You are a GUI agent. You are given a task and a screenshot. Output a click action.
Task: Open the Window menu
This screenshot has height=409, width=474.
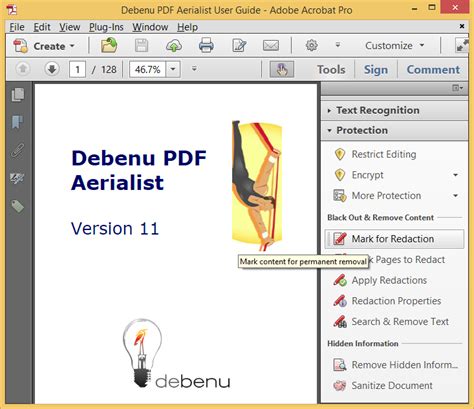pyautogui.click(x=150, y=27)
